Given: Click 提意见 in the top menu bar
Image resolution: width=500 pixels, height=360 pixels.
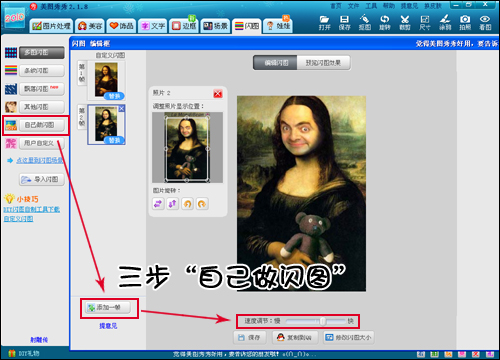Looking at the screenshot, I should [x=409, y=6].
